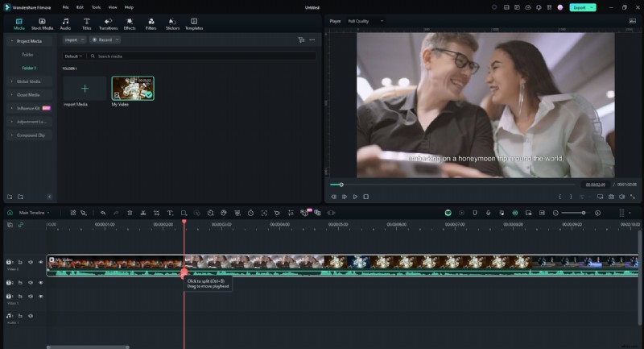The width and height of the screenshot is (644, 349).
Task: Open the Record dropdown
Action: point(105,39)
